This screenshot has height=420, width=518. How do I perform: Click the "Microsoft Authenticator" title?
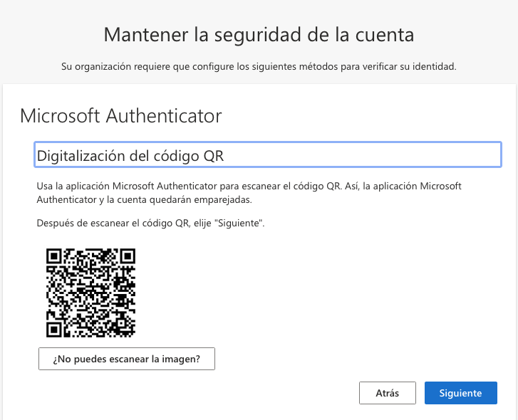tap(120, 116)
